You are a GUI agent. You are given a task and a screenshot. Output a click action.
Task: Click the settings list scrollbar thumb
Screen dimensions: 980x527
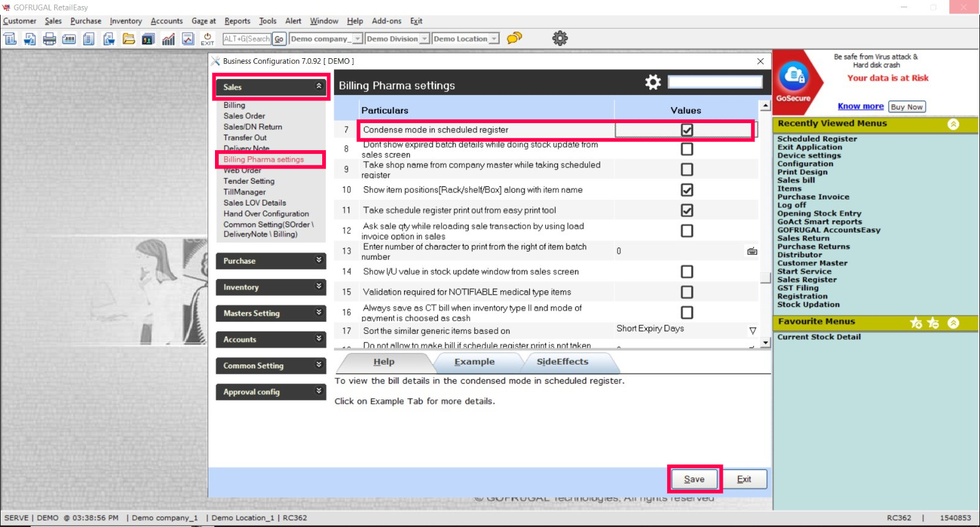pos(766,278)
